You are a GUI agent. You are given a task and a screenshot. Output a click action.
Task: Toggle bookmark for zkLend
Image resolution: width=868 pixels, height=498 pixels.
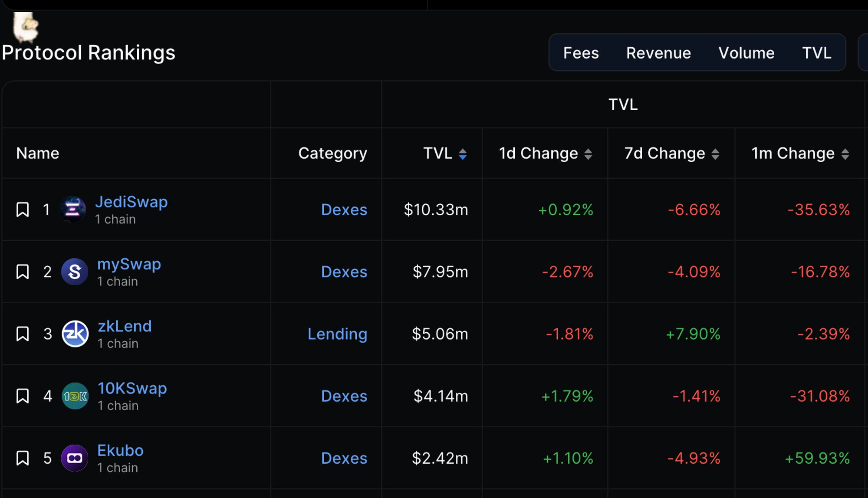click(23, 334)
